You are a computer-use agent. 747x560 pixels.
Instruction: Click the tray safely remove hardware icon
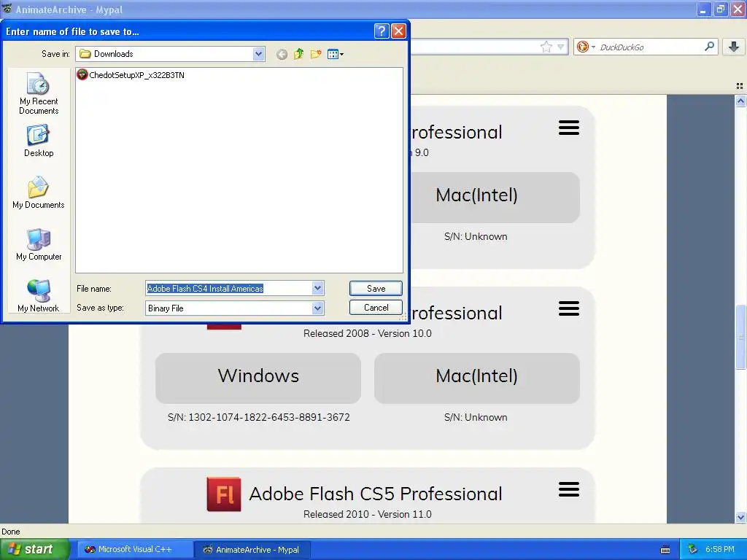tap(693, 550)
